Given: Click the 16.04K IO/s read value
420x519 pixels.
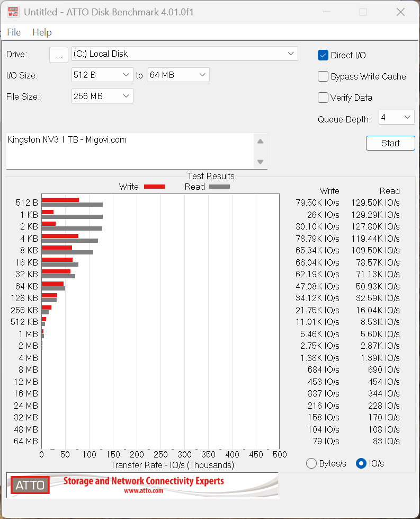Looking at the screenshot, I should coord(378,310).
